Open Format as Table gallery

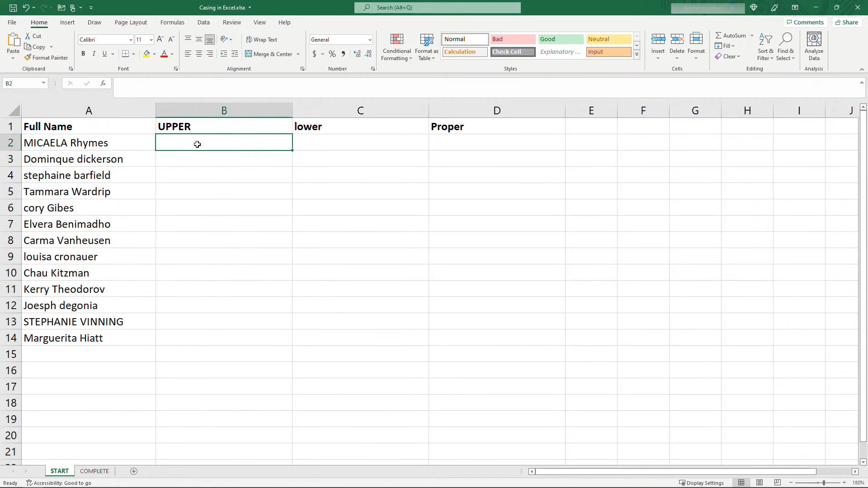(426, 47)
